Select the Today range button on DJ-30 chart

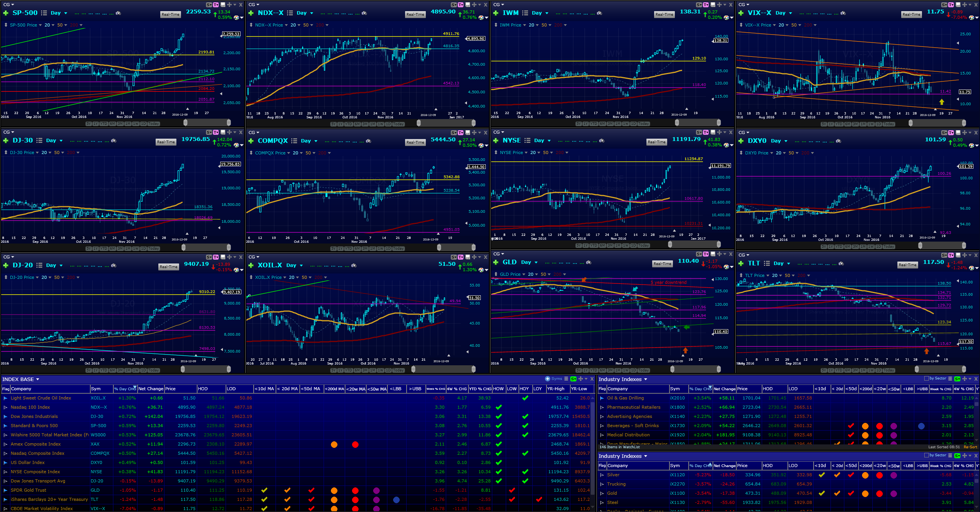pyautogui.click(x=153, y=249)
